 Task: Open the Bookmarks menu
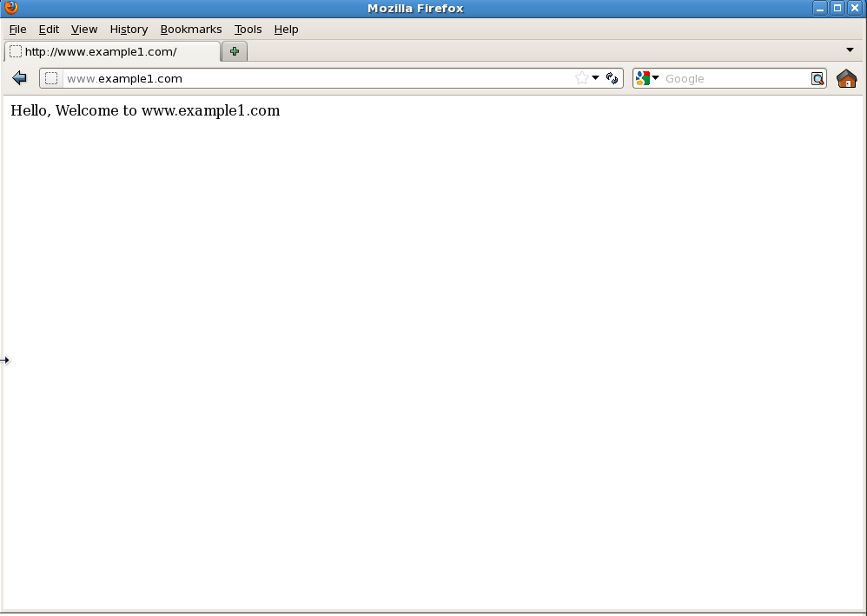191,30
